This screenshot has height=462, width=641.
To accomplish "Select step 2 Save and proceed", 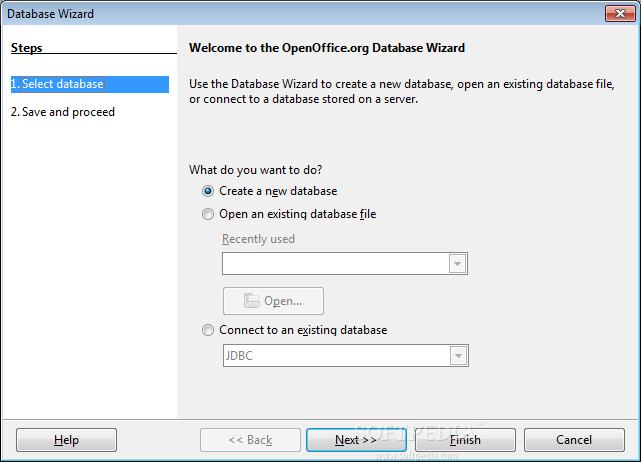I will coord(63,112).
